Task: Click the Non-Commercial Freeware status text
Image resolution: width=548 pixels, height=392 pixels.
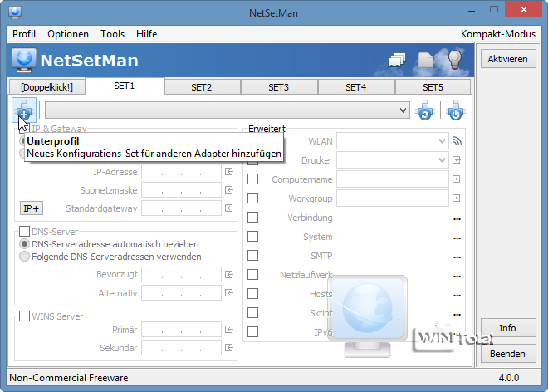Action: click(x=68, y=378)
